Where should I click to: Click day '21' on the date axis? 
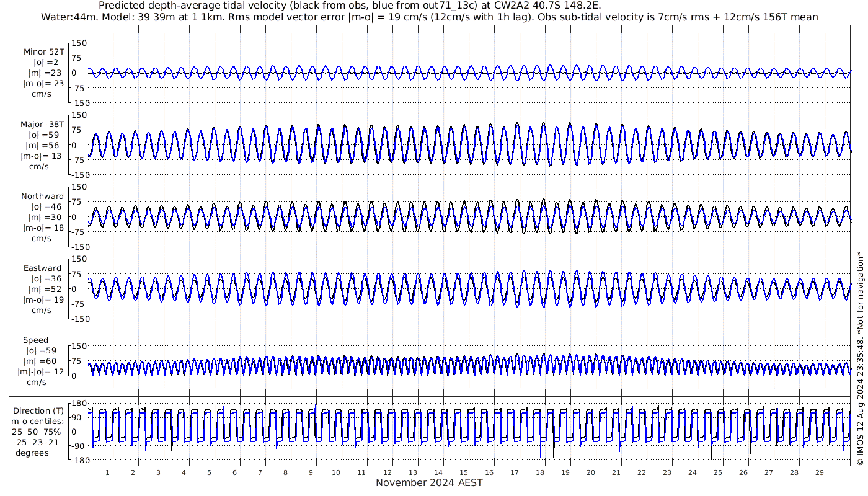click(616, 472)
